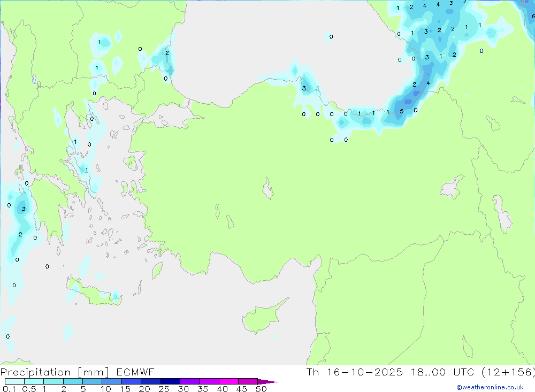
Task: Click the "50" legend scale label
Action: click(261, 389)
